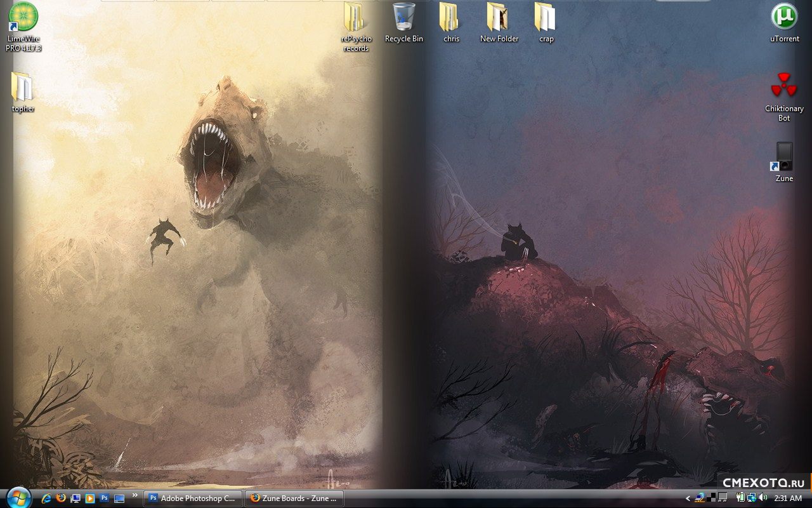
Task: Select the LimeWire PRO desktop shortcut
Action: point(23,18)
